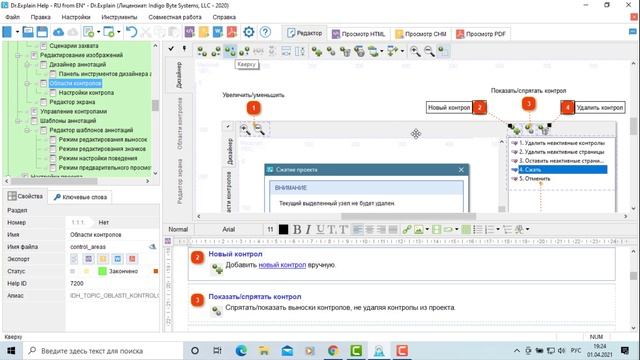Click the taskbar search box

[102, 351]
